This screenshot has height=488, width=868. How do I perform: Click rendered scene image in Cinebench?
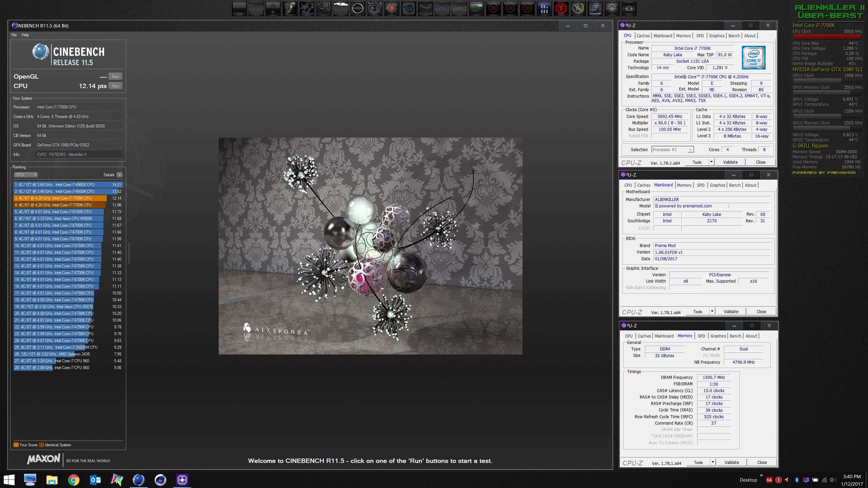(370, 246)
